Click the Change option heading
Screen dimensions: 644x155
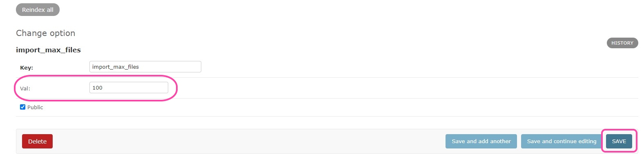45,33
